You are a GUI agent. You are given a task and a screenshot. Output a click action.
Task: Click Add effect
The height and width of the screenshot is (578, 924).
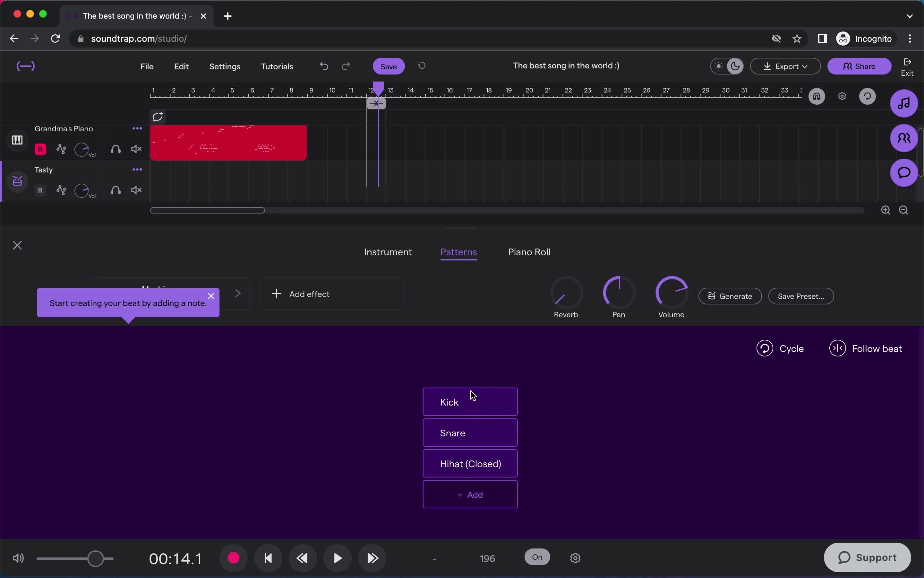[332, 293]
